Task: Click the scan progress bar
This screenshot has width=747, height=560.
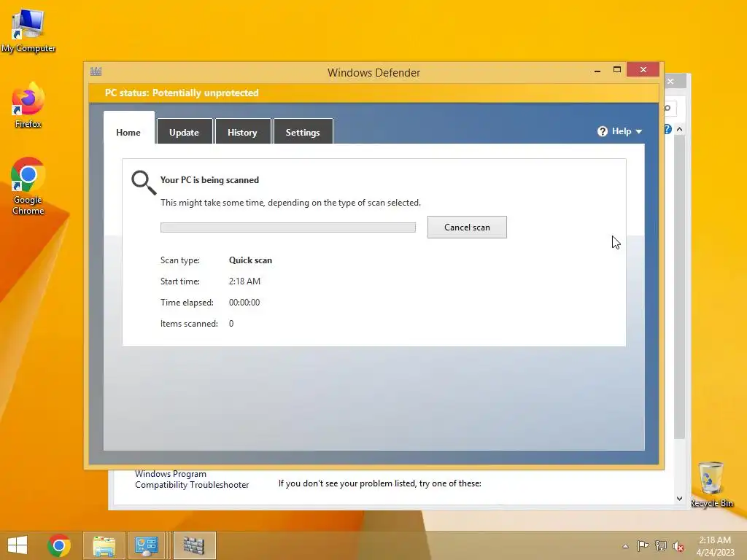Action: pos(287,227)
